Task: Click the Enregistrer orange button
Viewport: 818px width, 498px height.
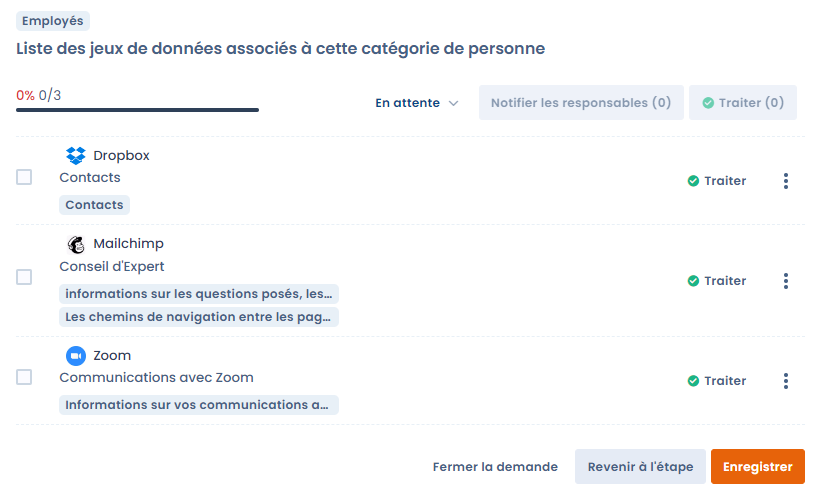Action: coord(757,467)
